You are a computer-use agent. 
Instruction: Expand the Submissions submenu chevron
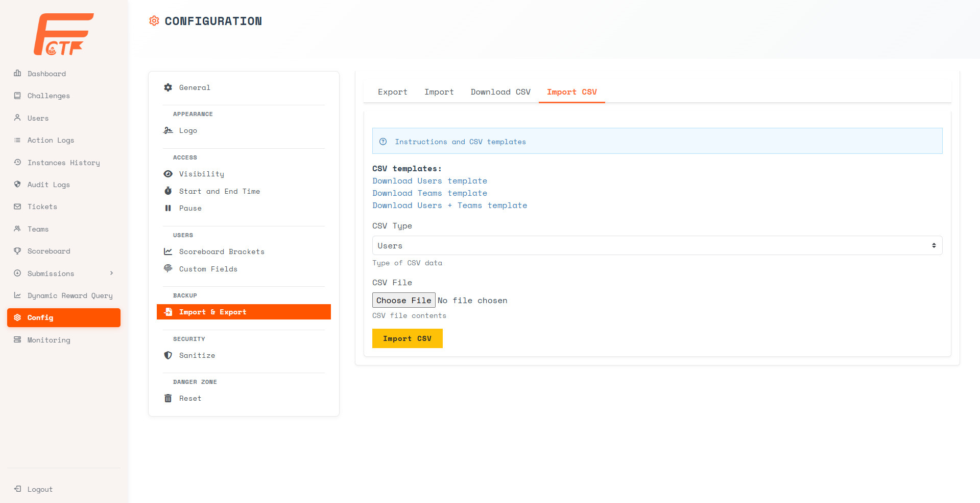tap(111, 273)
